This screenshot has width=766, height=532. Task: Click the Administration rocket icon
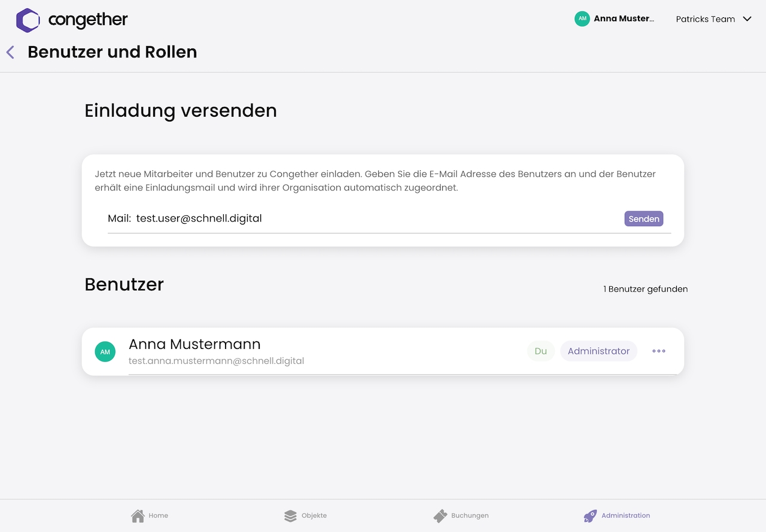[590, 516]
